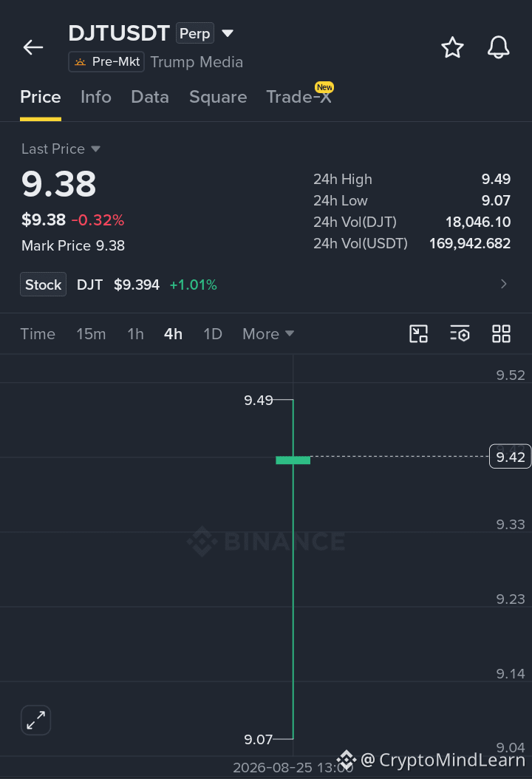Switch to the Trade-X tab

coord(299,97)
